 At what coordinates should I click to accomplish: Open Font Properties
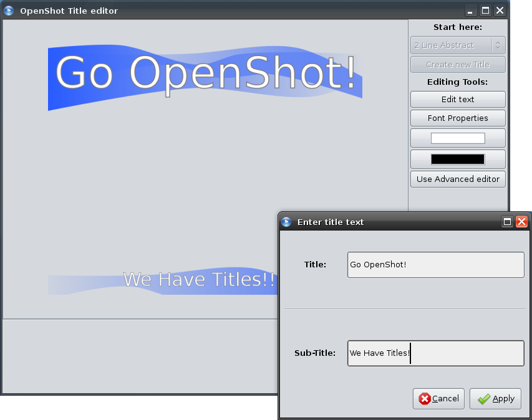pyautogui.click(x=457, y=118)
